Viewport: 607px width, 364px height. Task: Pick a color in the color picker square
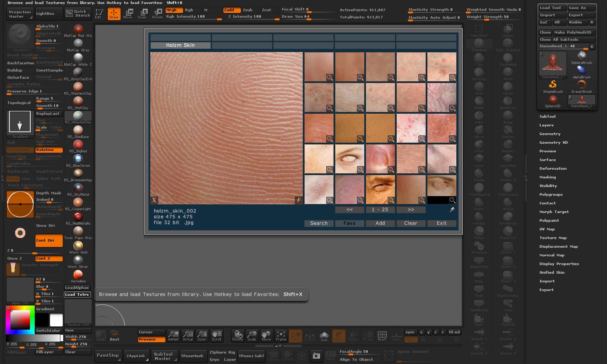click(x=20, y=320)
